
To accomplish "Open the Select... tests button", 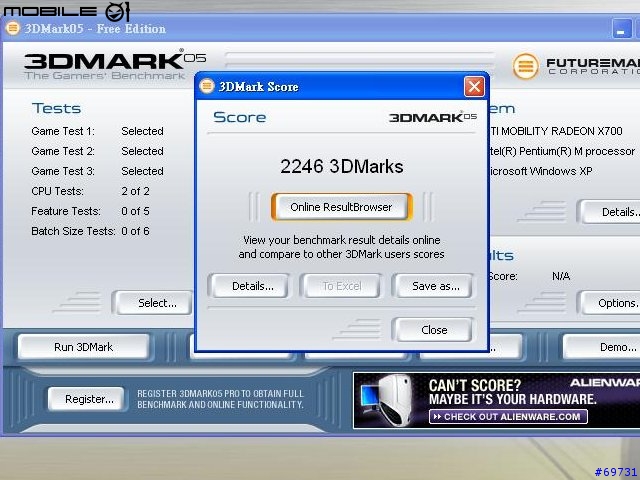I will tap(155, 303).
